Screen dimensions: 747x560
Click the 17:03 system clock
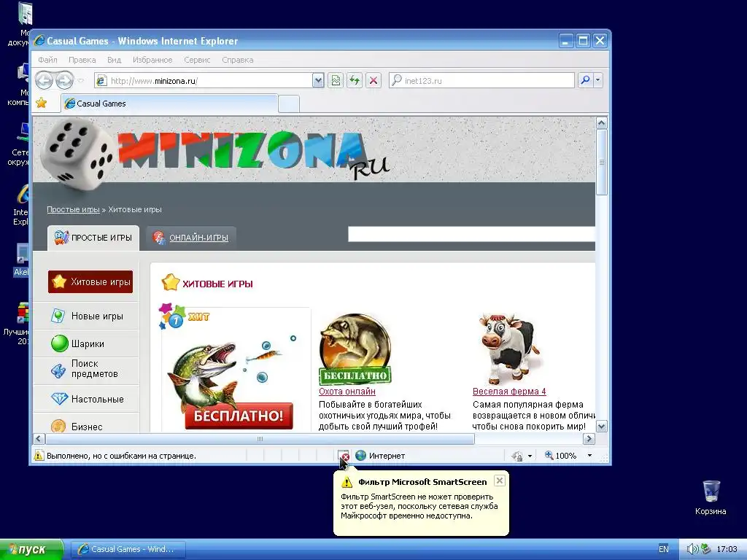click(x=727, y=549)
